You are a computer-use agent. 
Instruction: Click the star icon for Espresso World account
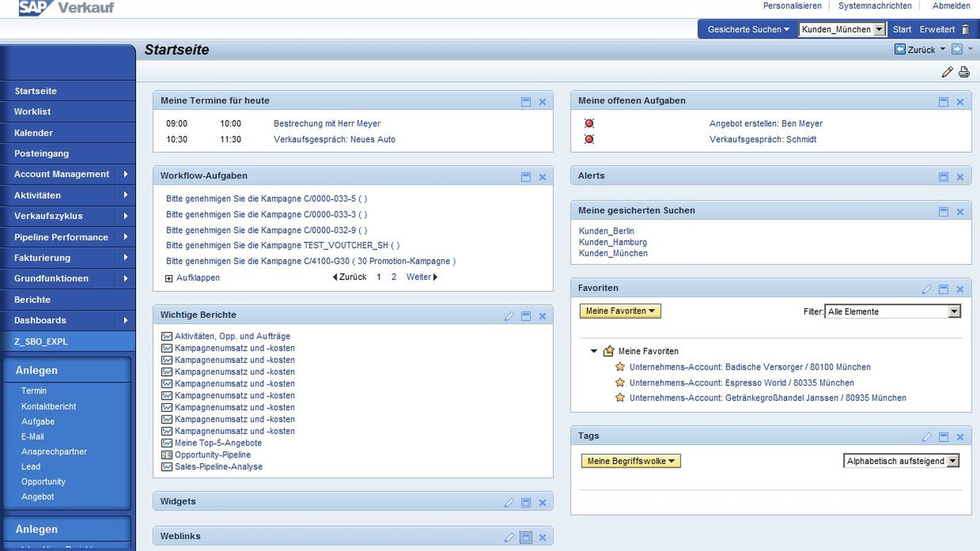[x=620, y=383]
